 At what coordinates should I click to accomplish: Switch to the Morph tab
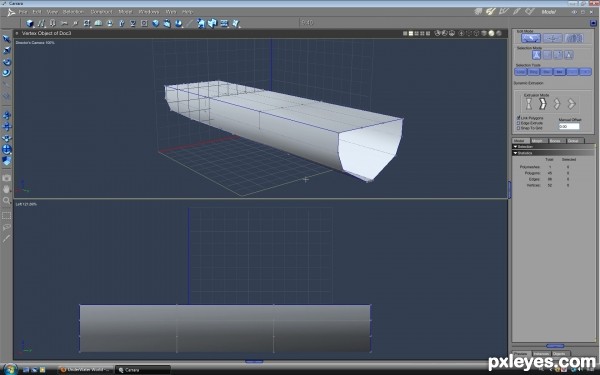[537, 141]
